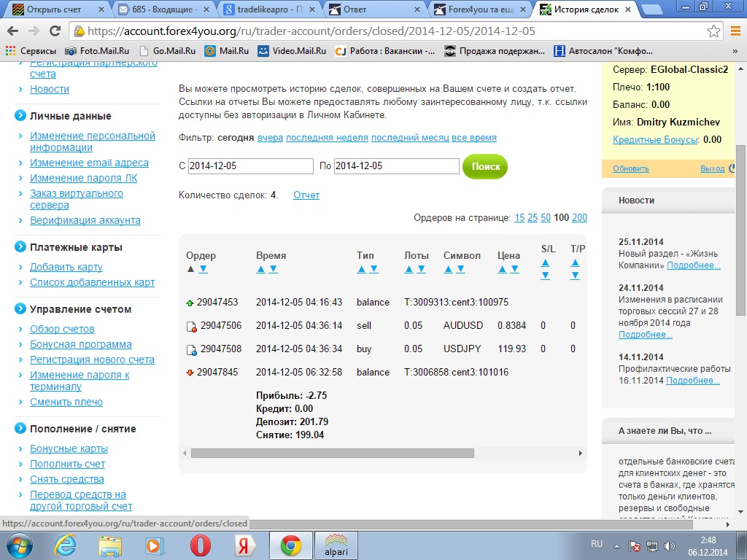
Task: Sort Ордер column descending arrow
Action: 204,269
